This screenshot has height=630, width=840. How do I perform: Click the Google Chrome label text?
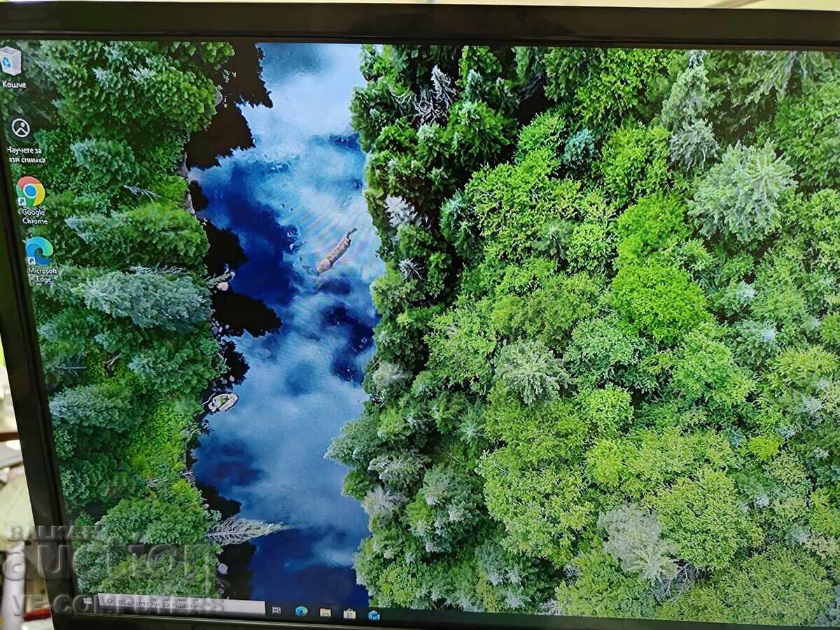click(x=34, y=216)
